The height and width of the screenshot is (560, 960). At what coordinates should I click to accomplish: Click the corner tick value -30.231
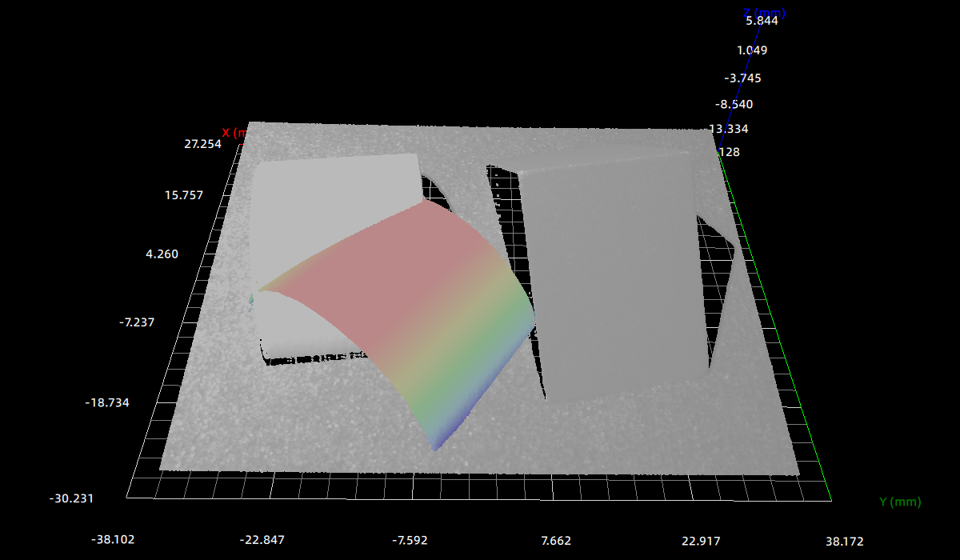pyautogui.click(x=72, y=498)
